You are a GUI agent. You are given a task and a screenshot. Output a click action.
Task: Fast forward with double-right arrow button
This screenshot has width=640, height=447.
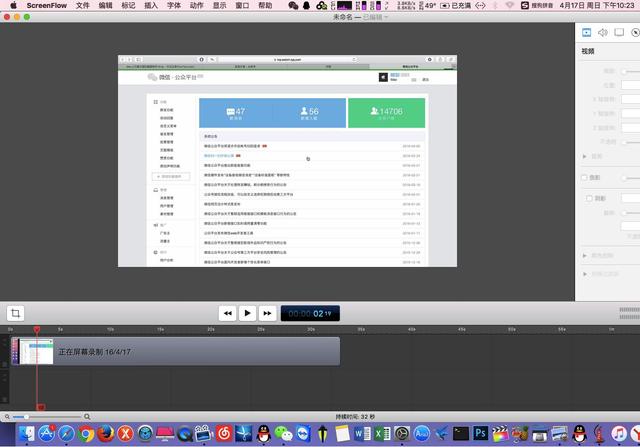tap(267, 313)
